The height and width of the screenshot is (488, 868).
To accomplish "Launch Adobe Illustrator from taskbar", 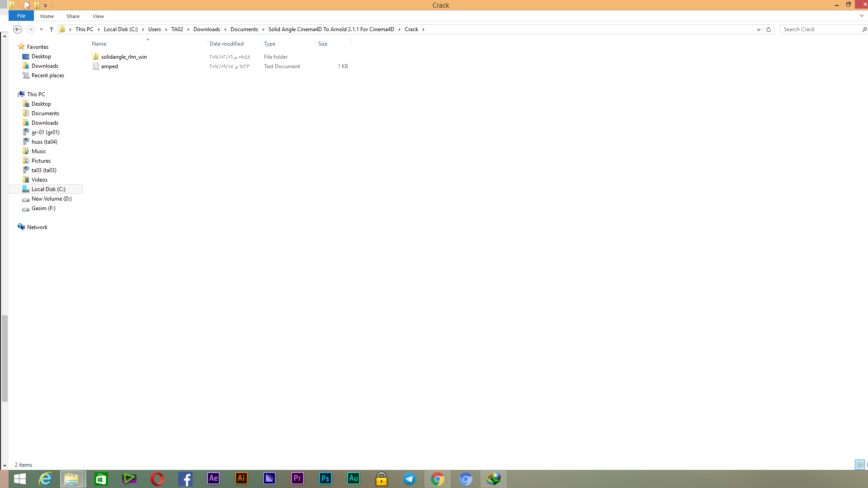I will tap(241, 479).
